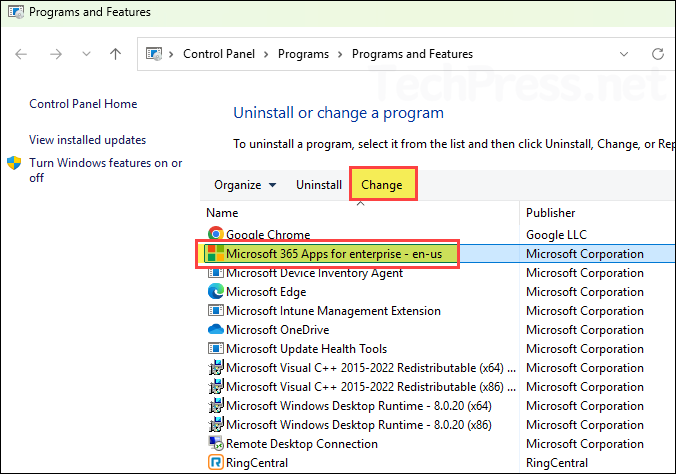This screenshot has width=676, height=474.
Task: Select Microsoft 365 Apps for enterprise - en-us
Action: 334,254
